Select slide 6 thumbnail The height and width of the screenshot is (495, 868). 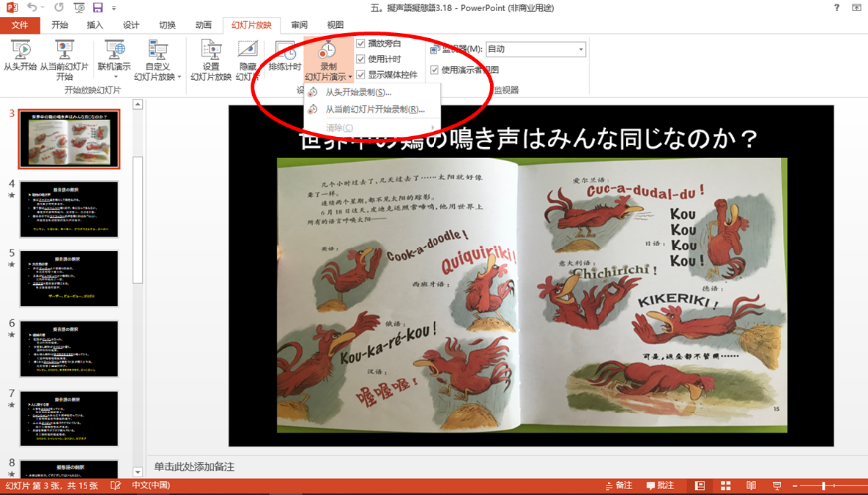tap(70, 348)
